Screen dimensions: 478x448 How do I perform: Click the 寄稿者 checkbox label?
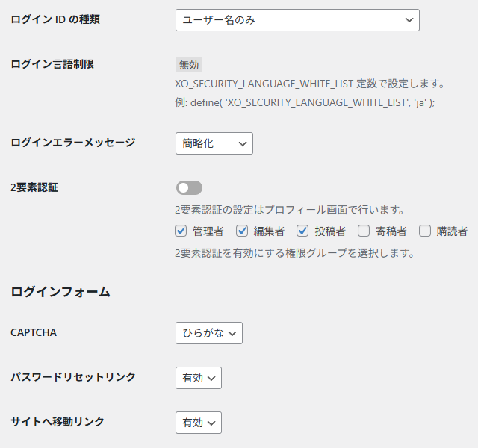pos(391,231)
